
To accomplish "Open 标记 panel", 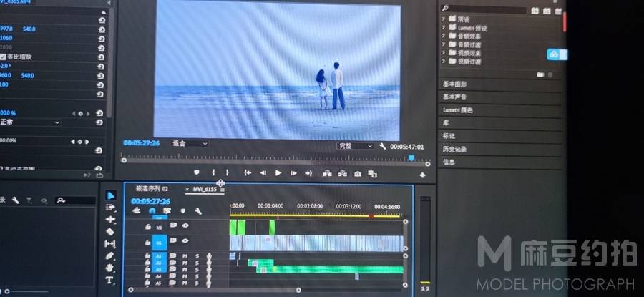I will click(449, 135).
